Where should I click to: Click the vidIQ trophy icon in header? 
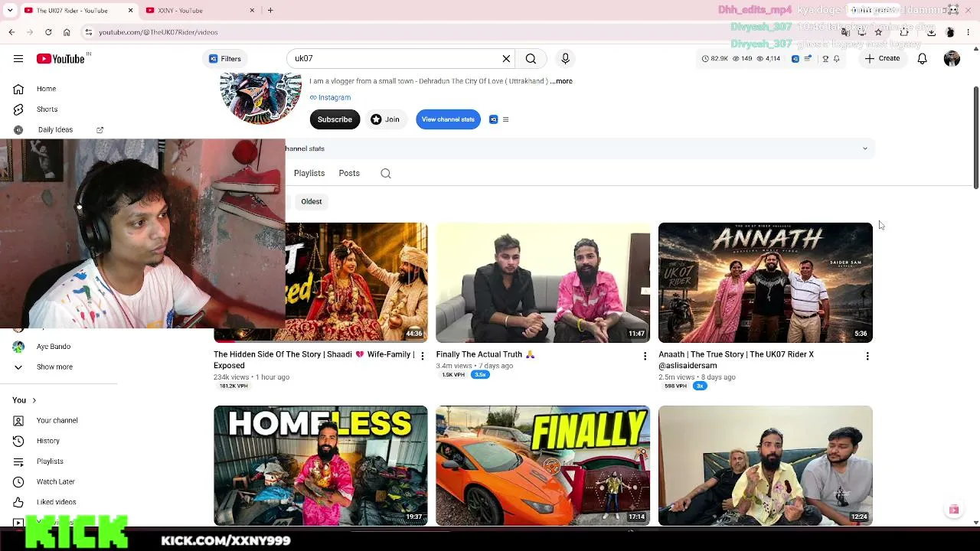point(825,59)
